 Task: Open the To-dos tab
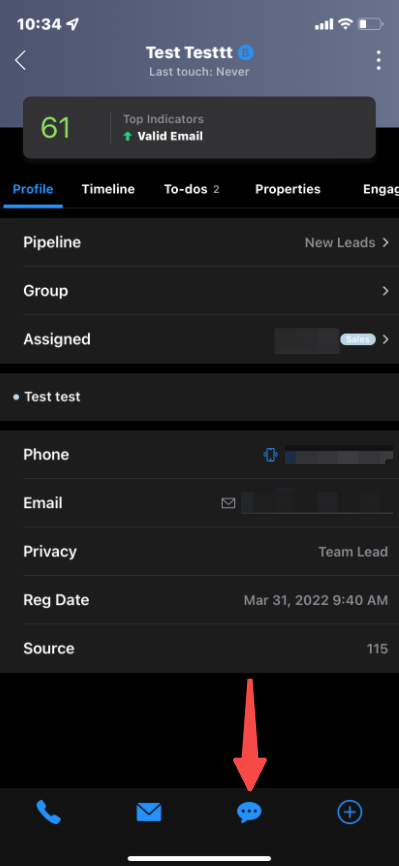point(192,189)
